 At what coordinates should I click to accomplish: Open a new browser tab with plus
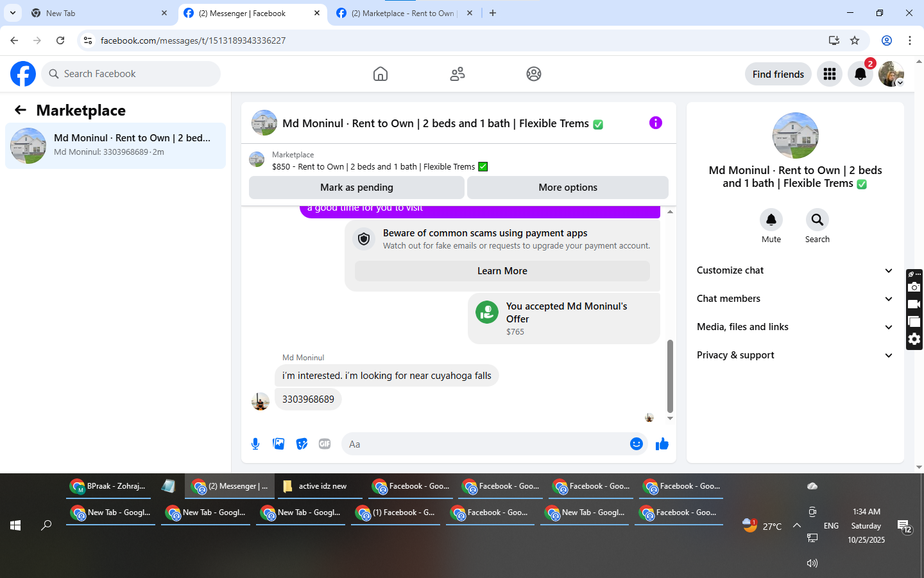[493, 13]
